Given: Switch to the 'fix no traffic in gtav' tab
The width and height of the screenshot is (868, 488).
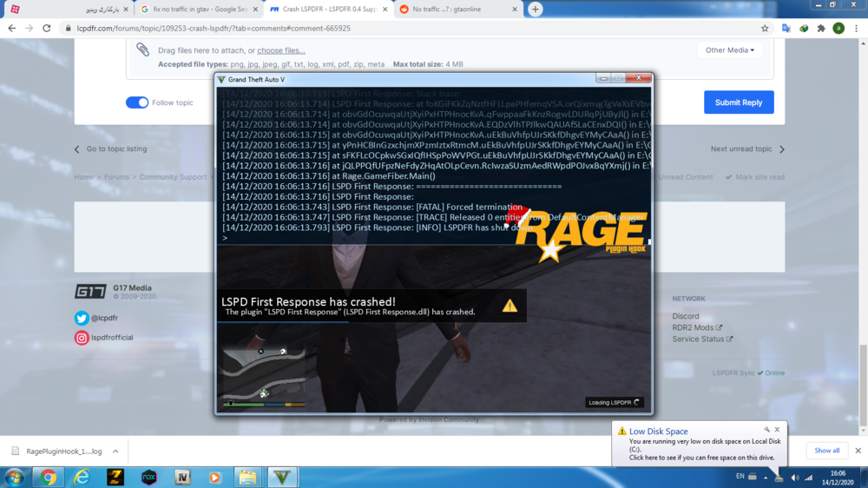Looking at the screenshot, I should coord(201,10).
